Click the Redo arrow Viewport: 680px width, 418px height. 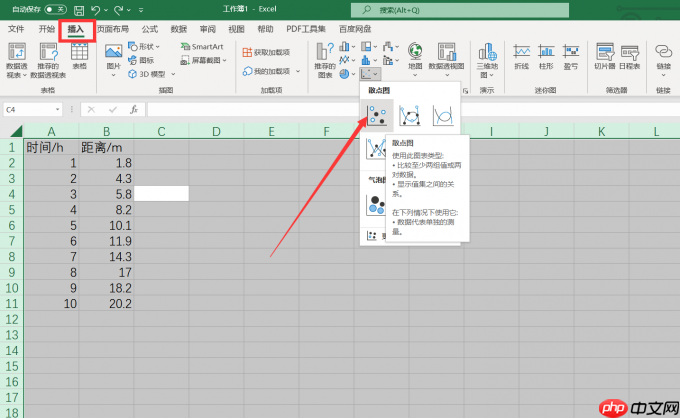pos(118,10)
